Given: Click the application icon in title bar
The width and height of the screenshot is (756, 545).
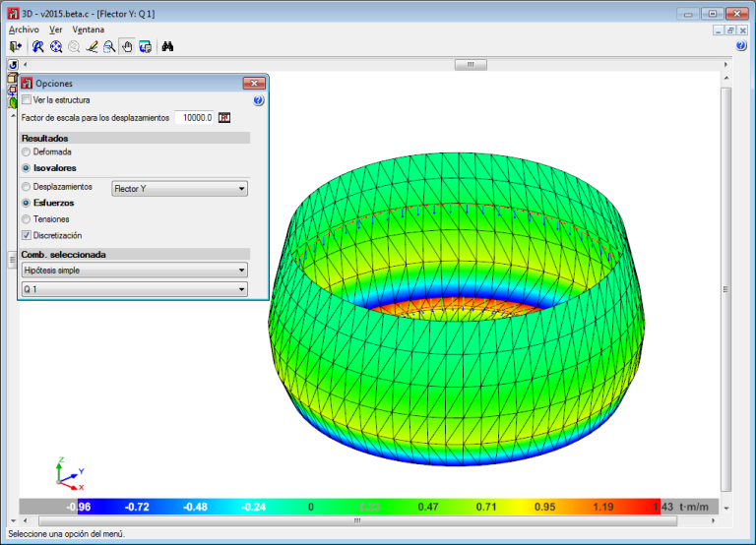Looking at the screenshot, I should click(13, 14).
